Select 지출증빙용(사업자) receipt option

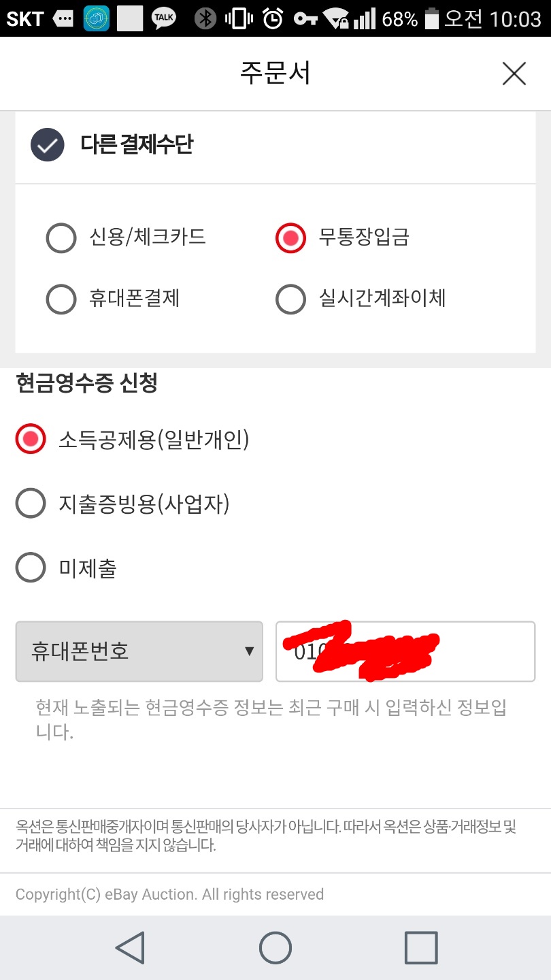[x=31, y=504]
